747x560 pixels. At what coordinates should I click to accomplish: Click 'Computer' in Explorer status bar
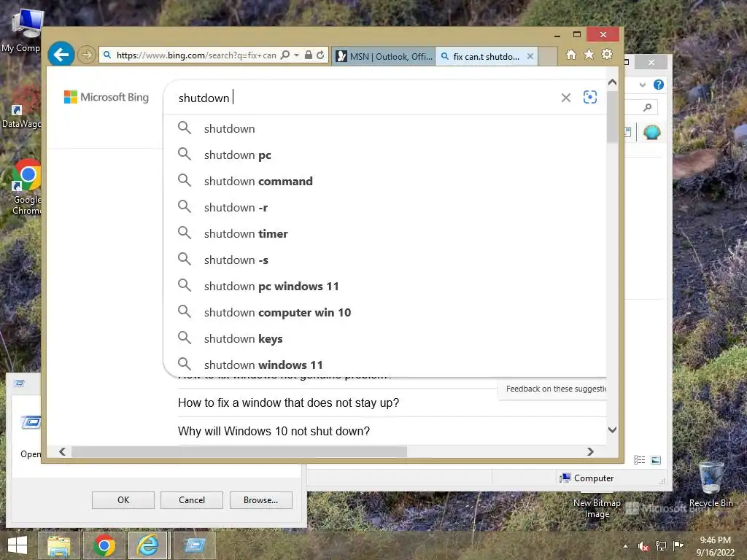587,478
